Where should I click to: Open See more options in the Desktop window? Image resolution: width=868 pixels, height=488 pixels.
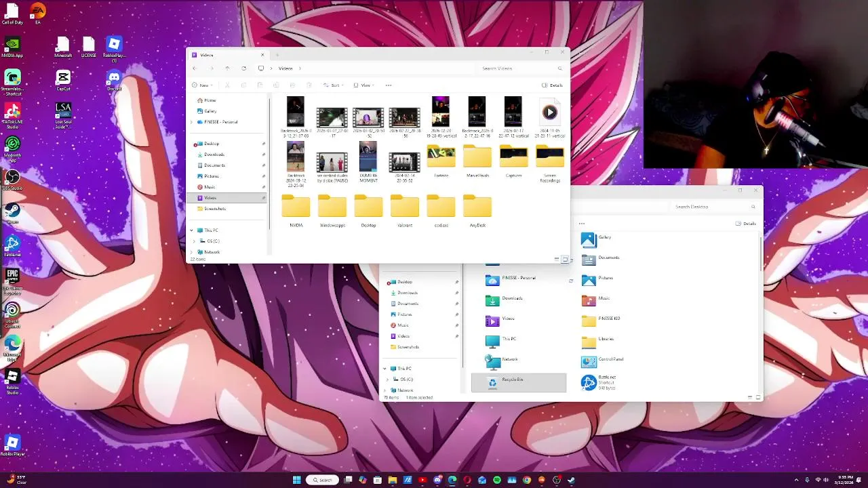click(x=582, y=224)
